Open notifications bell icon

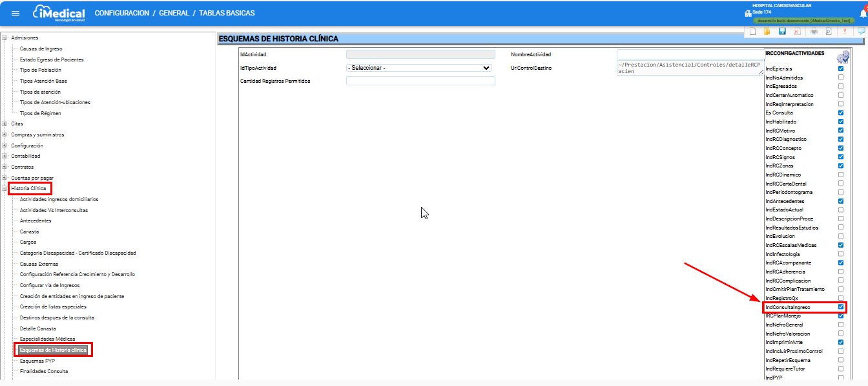click(x=863, y=14)
